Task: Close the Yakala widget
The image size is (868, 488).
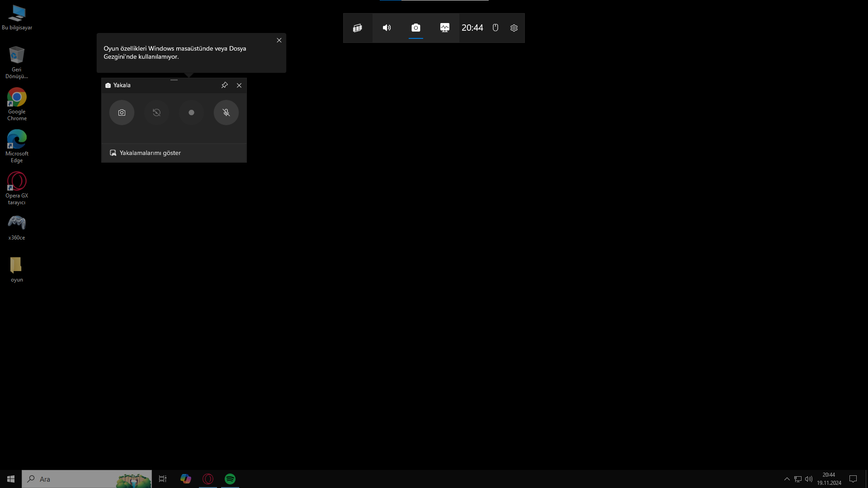Action: pyautogui.click(x=239, y=85)
